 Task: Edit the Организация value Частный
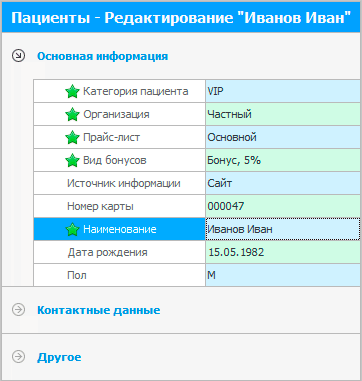pyautogui.click(x=283, y=114)
